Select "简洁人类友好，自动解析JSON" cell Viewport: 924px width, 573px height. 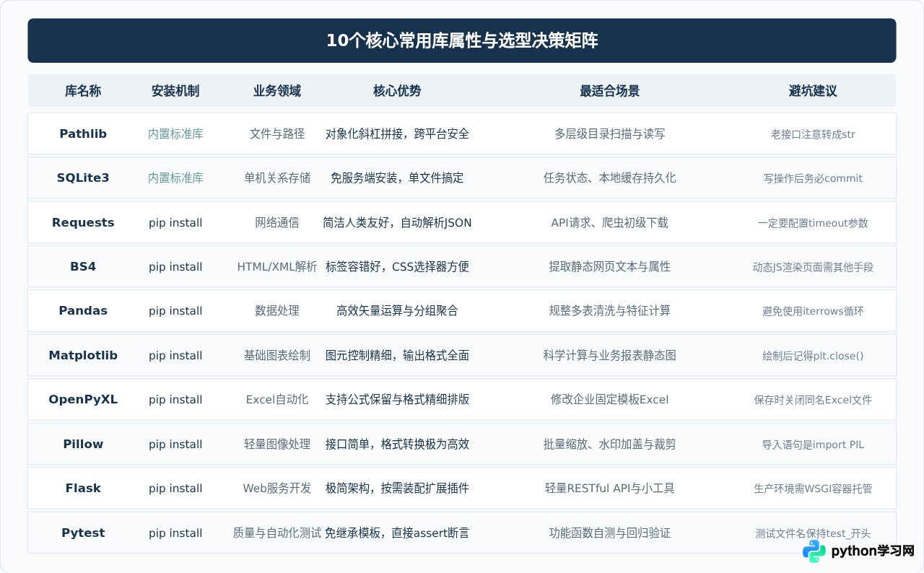(397, 222)
